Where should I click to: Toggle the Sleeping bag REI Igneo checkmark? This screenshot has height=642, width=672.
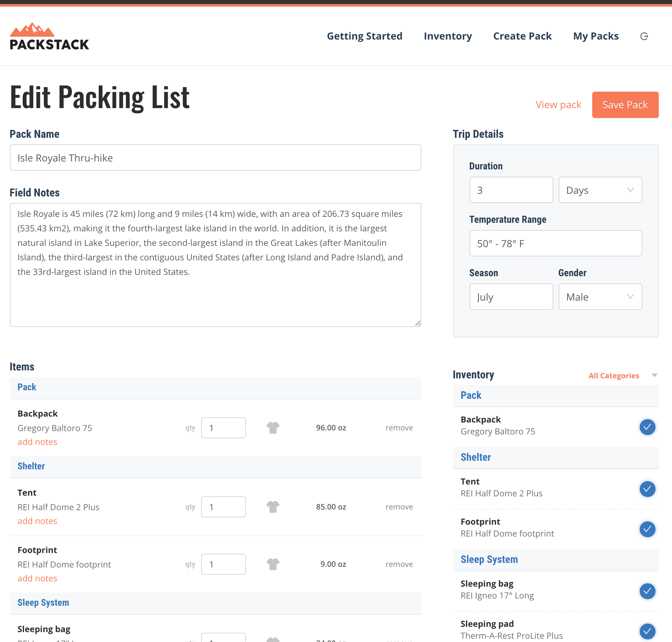tap(647, 591)
